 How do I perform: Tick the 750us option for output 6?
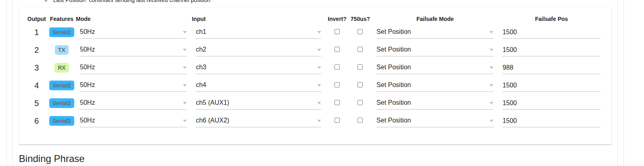[x=360, y=120]
